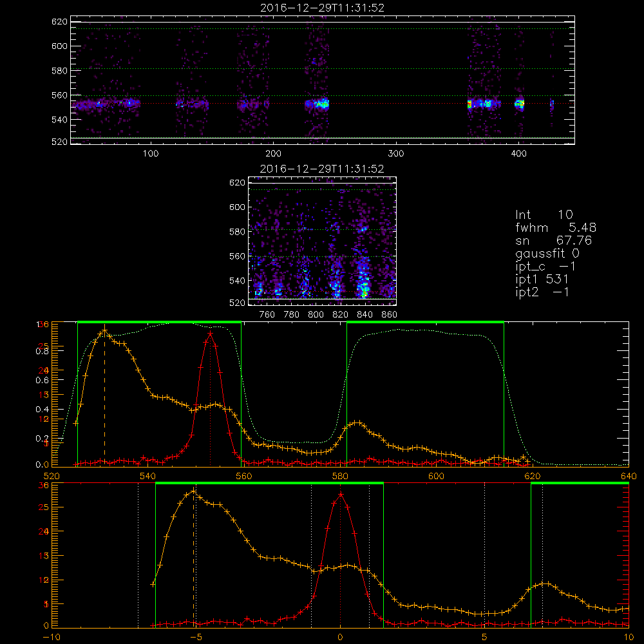Click x-axis tick 200 on top spectrogram
The height and width of the screenshot is (644, 644).
tap(273, 153)
